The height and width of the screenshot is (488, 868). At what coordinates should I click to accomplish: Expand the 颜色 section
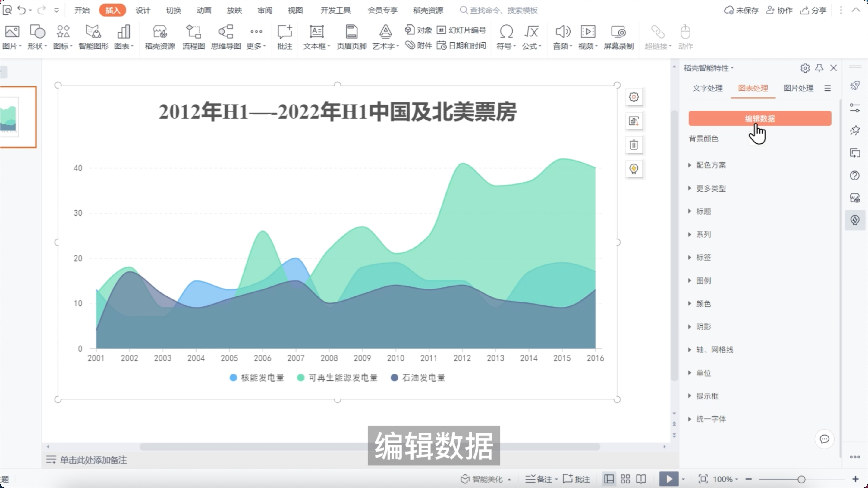700,303
